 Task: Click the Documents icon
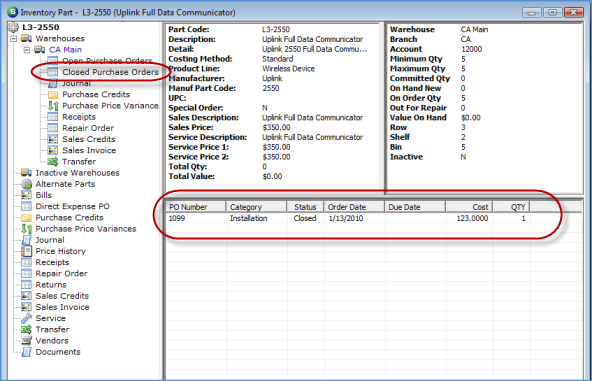(x=26, y=352)
